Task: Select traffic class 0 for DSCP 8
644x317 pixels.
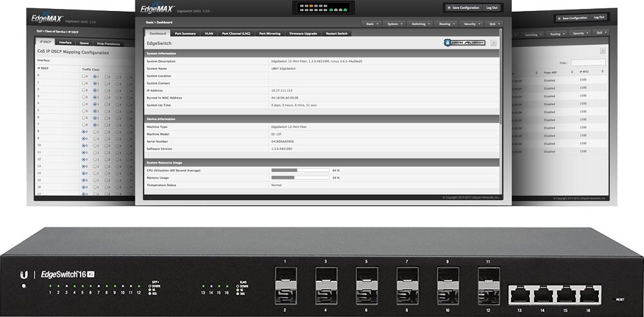Action: click(84, 131)
